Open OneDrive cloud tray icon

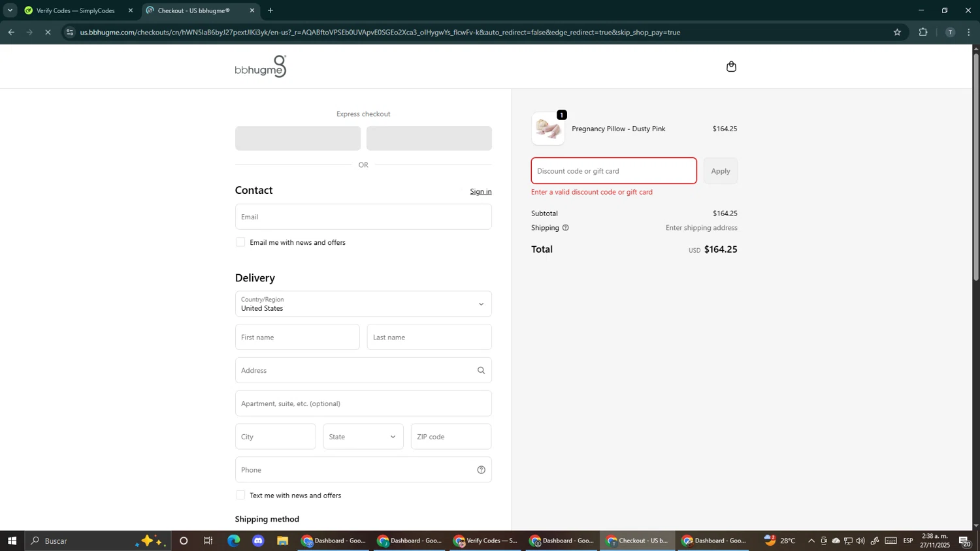[836, 541]
